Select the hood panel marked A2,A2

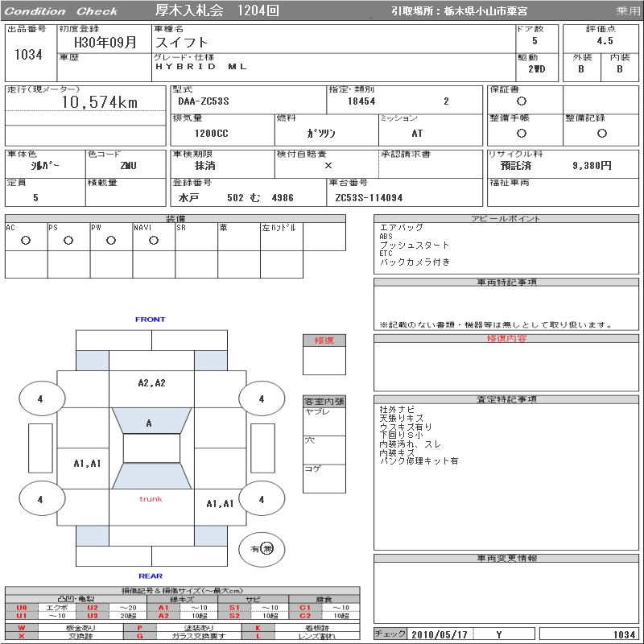[x=150, y=383]
